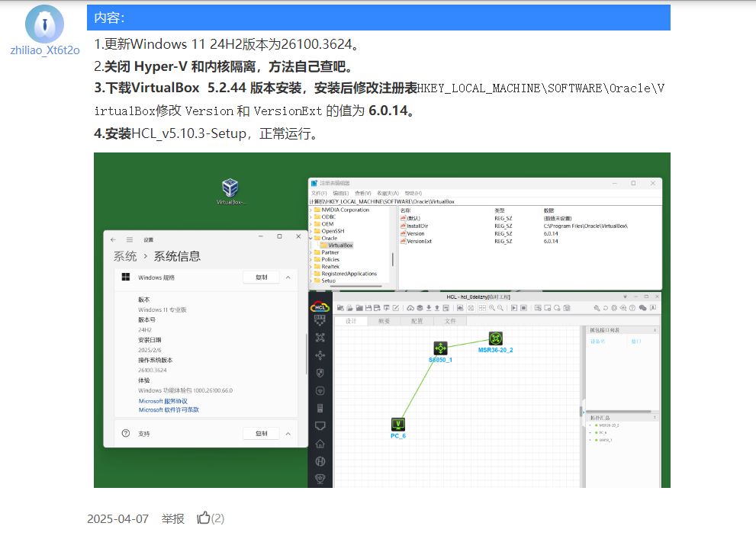This screenshot has width=756, height=539.
Task: Click the thumbs-up like icon
Action: point(204,518)
